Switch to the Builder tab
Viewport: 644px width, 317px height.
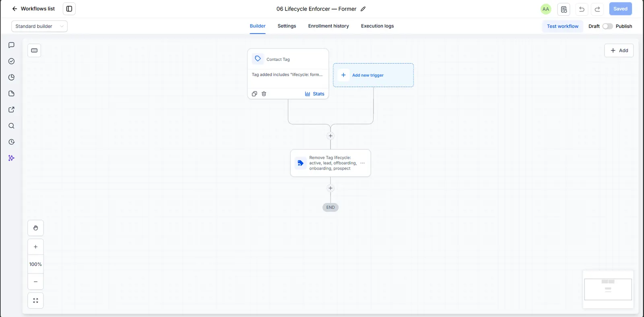click(x=258, y=26)
